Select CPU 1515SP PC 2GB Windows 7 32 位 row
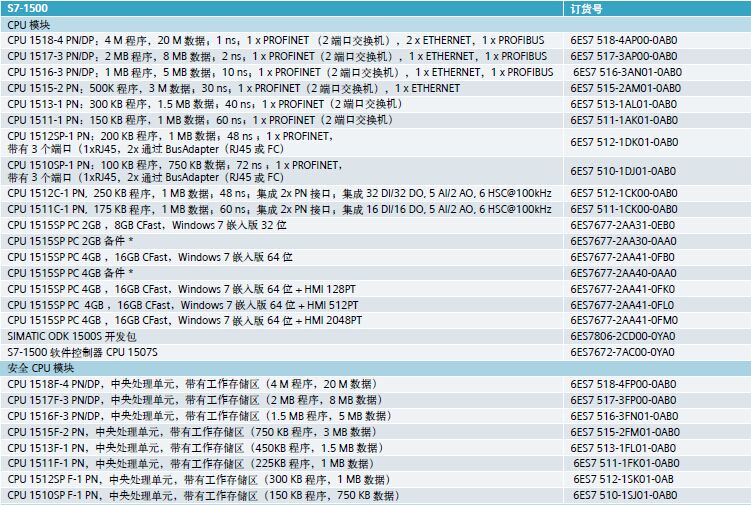 [147, 225]
